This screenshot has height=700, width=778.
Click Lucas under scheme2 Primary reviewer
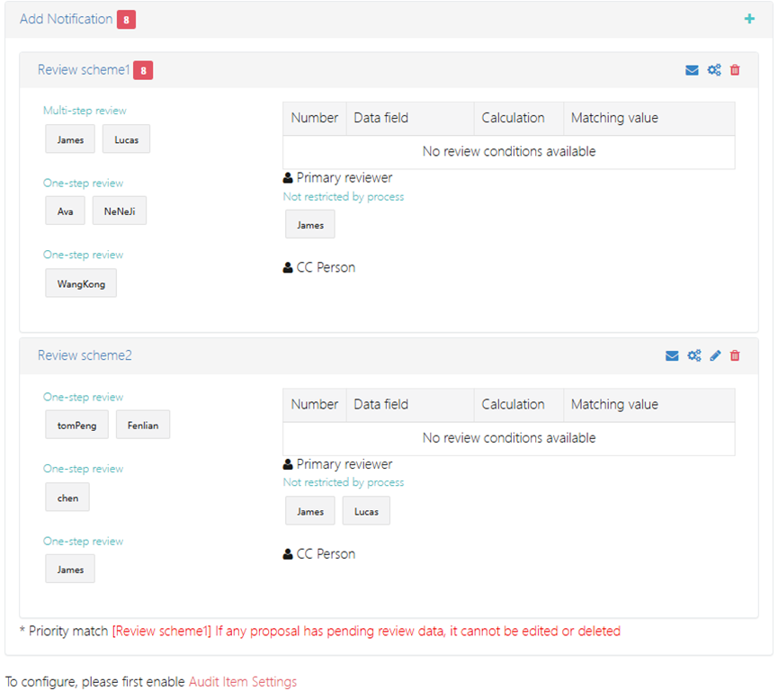[x=366, y=511]
